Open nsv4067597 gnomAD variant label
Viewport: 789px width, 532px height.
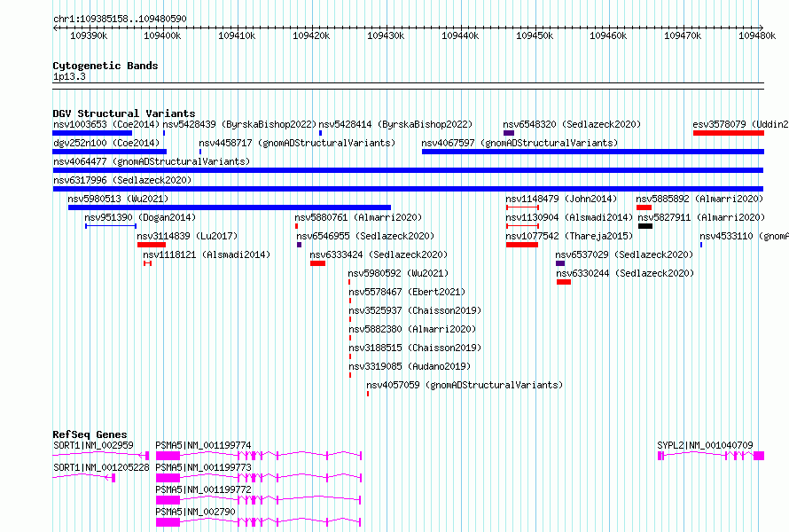tap(519, 143)
